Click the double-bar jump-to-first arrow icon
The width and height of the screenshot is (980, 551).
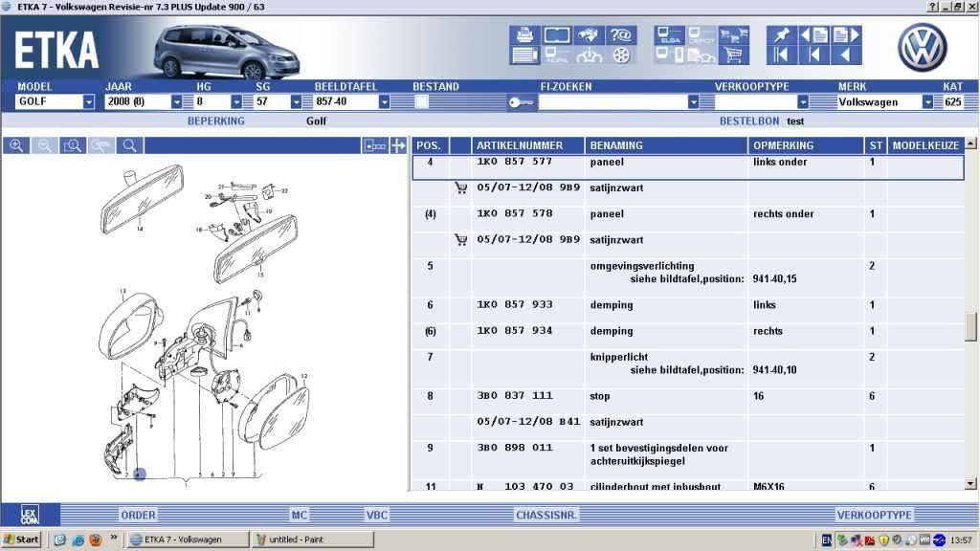(781, 55)
